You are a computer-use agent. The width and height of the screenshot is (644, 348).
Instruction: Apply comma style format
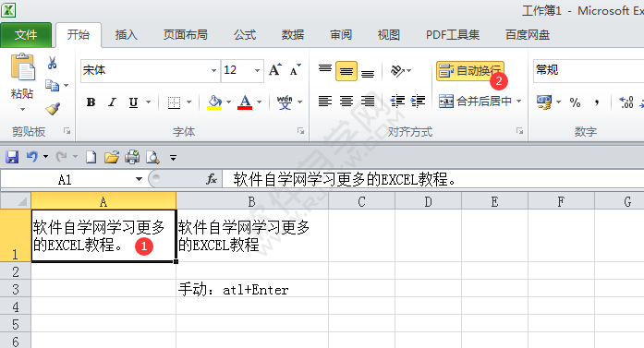(x=596, y=102)
